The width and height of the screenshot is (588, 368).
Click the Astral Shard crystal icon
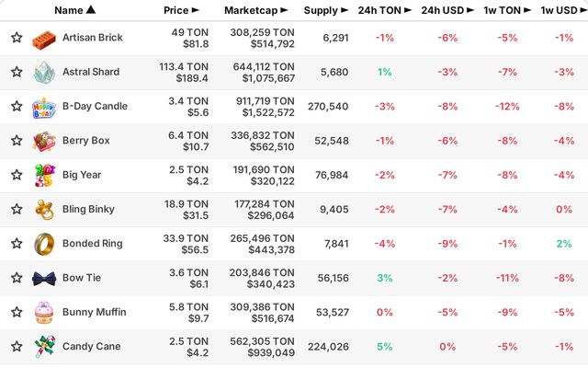click(x=44, y=72)
